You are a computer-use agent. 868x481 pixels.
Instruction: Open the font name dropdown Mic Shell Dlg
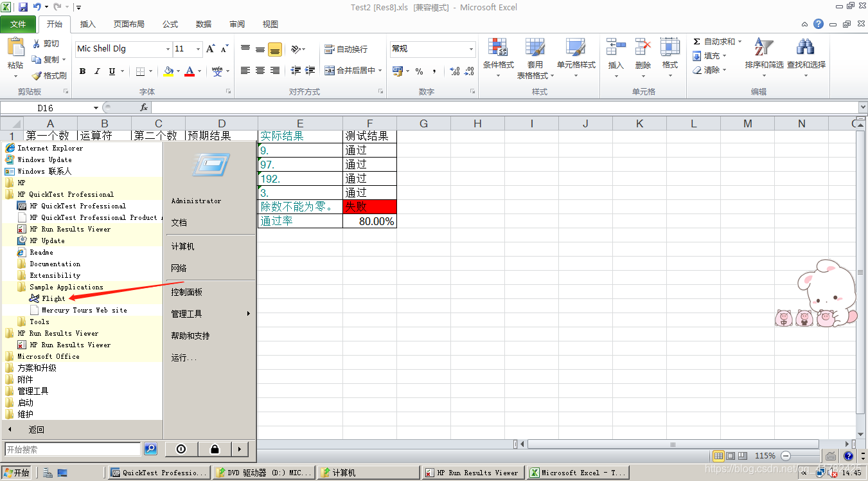tap(168, 49)
